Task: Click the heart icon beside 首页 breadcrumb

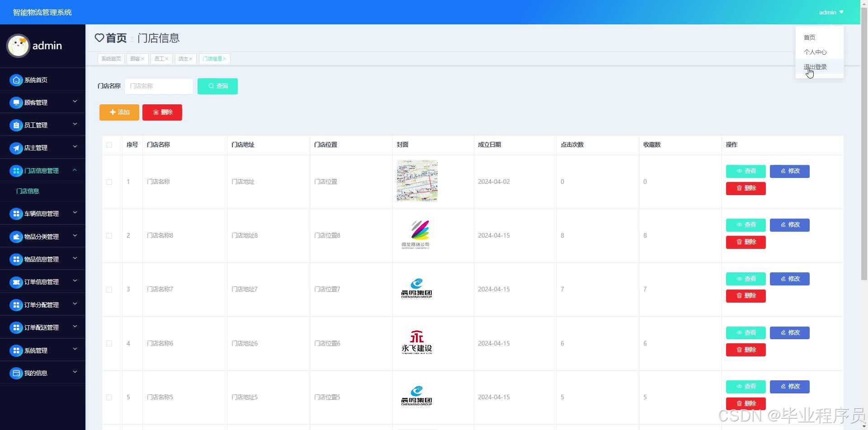Action: (x=99, y=38)
